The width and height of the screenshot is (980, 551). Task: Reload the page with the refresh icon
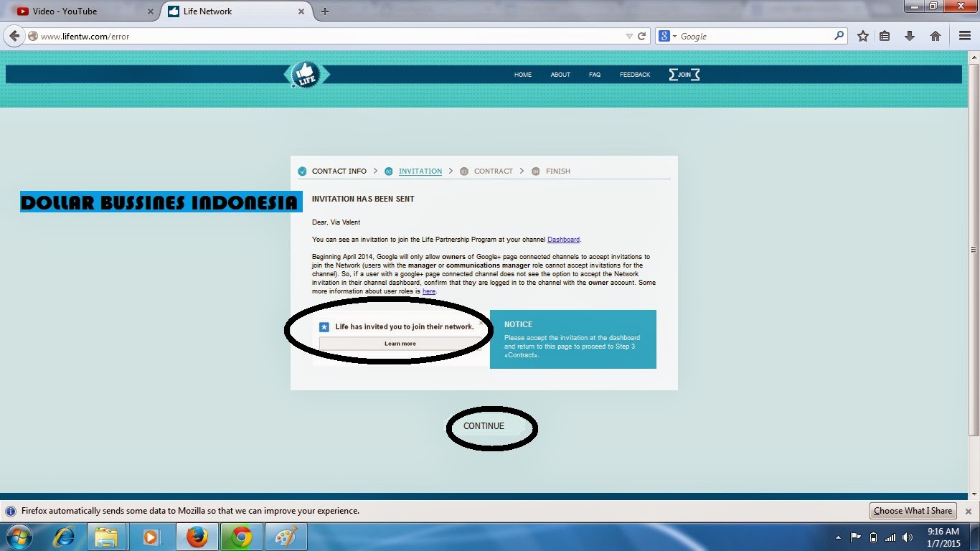[642, 36]
